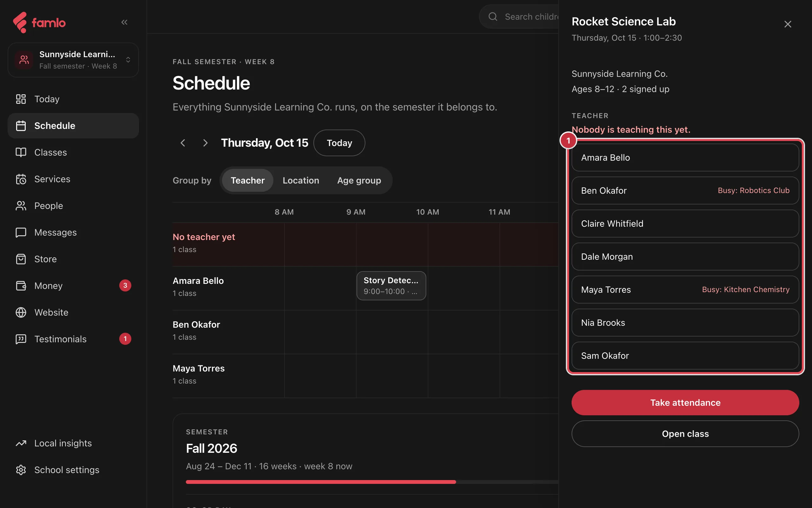Assign Claire Whitfield as teacher

point(685,224)
